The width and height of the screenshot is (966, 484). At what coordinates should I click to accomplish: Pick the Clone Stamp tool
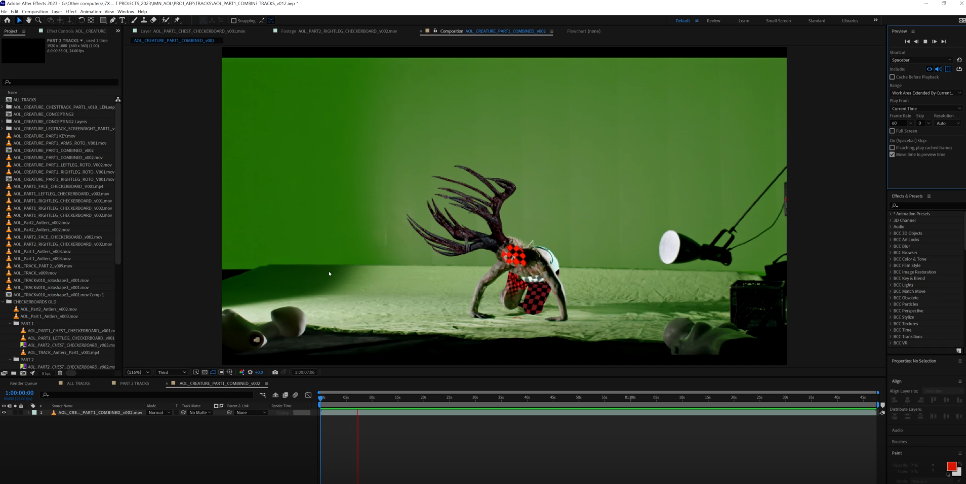[144, 20]
